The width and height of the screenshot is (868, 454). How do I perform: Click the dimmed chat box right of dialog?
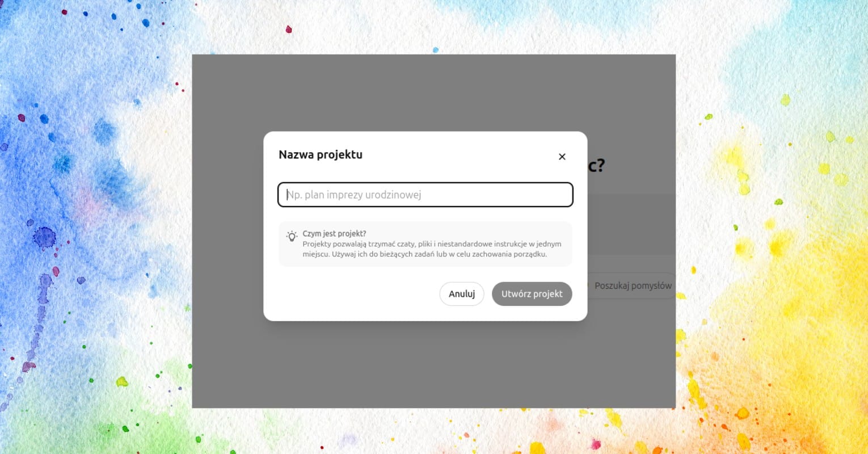631,224
